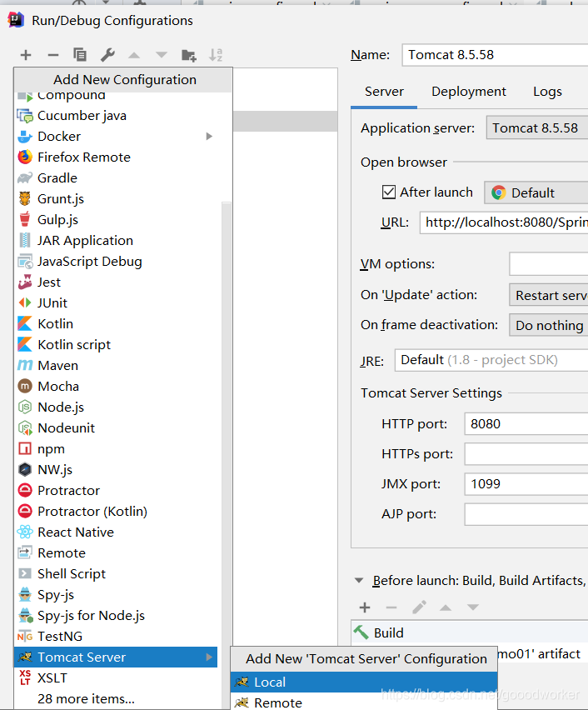Click 28 more items... entry
The width and height of the screenshot is (588, 710).
(x=116, y=698)
